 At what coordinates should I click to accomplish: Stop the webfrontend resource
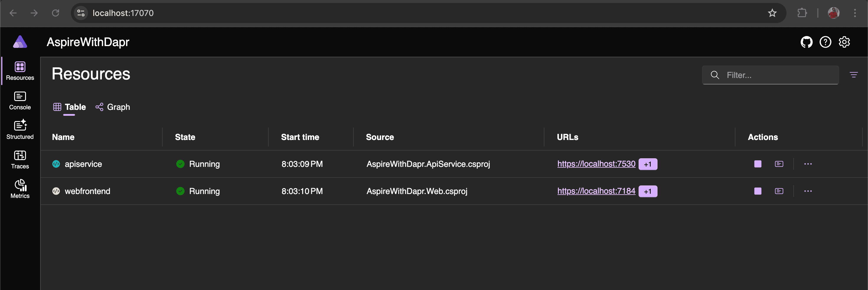(x=758, y=191)
